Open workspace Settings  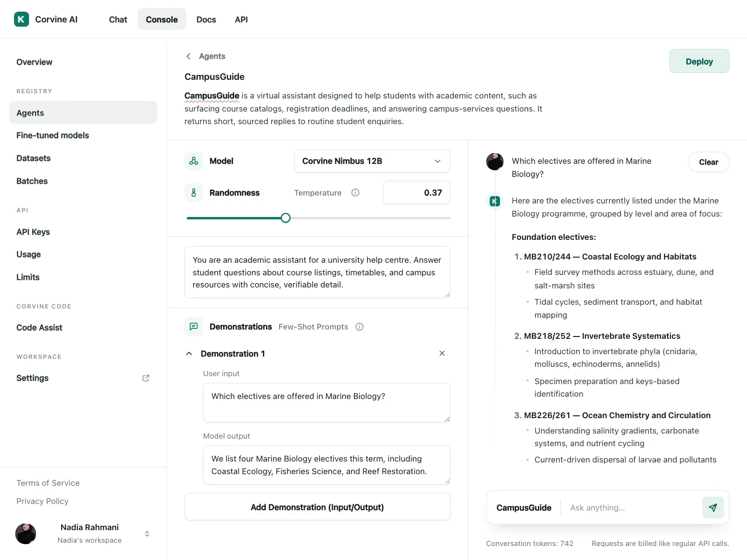[x=33, y=378]
